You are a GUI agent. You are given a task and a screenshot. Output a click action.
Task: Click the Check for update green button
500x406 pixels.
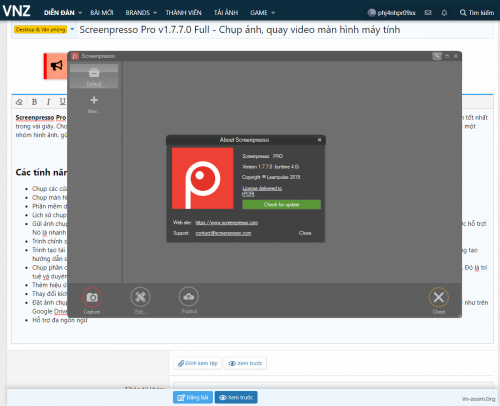click(x=282, y=204)
